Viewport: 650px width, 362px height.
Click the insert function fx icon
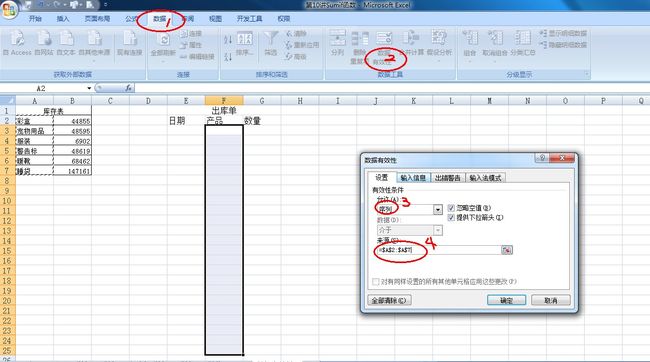click(128, 88)
